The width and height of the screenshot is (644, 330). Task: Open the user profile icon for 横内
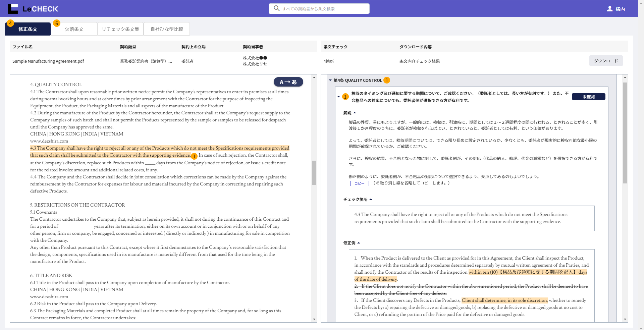(610, 9)
